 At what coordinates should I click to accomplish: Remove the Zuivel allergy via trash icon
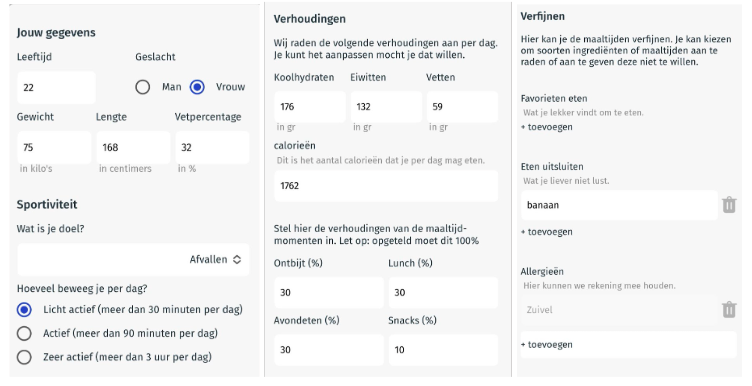[728, 309]
